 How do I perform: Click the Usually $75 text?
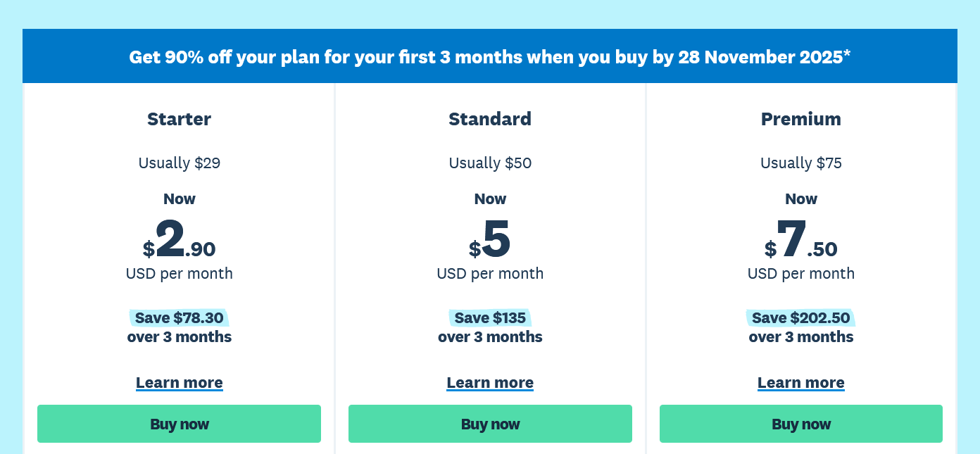coord(800,163)
